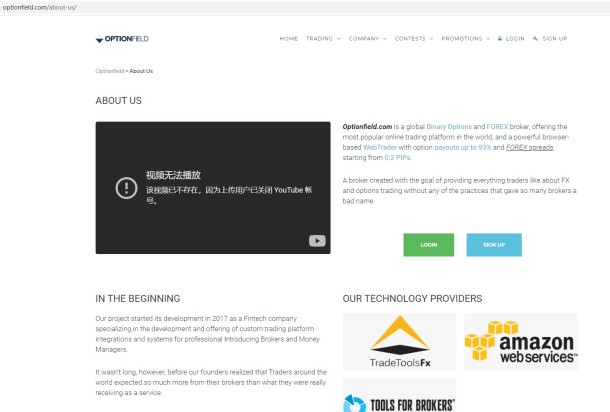Expand the Company dropdown menu
Screen dimensions: 610x412
point(366,39)
